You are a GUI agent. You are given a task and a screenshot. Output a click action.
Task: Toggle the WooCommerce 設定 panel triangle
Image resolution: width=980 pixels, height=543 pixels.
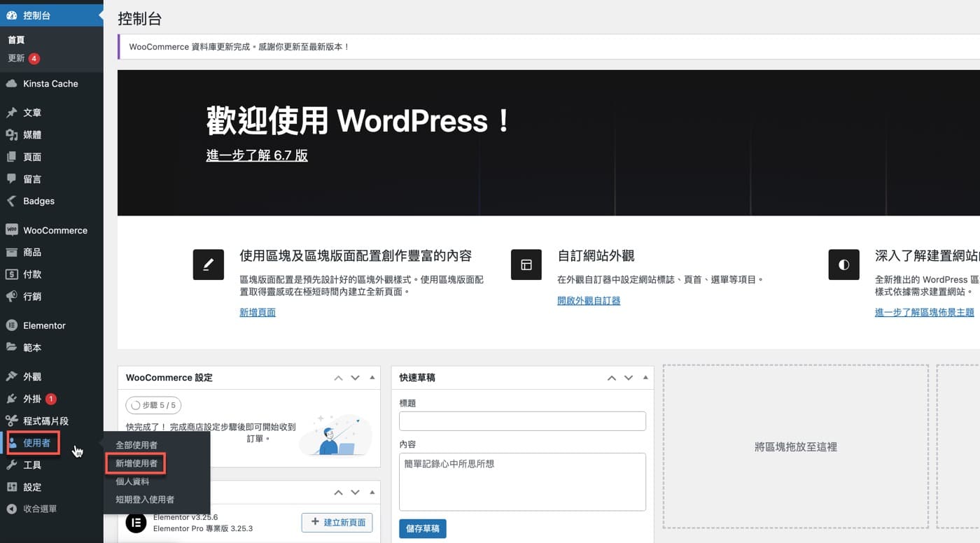tap(372, 378)
